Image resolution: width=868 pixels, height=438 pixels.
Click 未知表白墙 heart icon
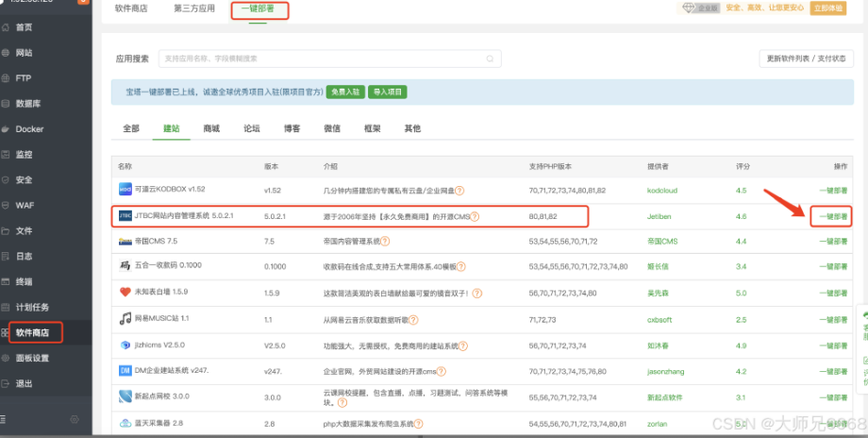(125, 292)
